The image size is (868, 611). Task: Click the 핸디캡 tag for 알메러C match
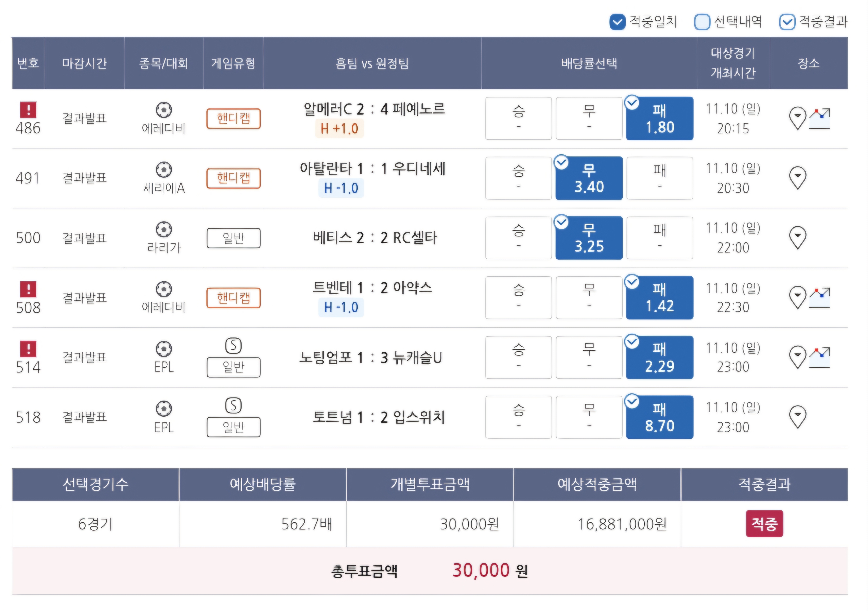tap(233, 119)
